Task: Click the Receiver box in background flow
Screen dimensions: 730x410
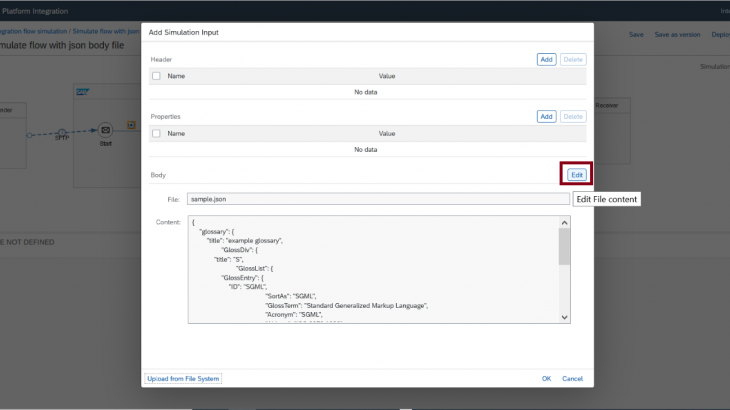Action: pos(612,131)
